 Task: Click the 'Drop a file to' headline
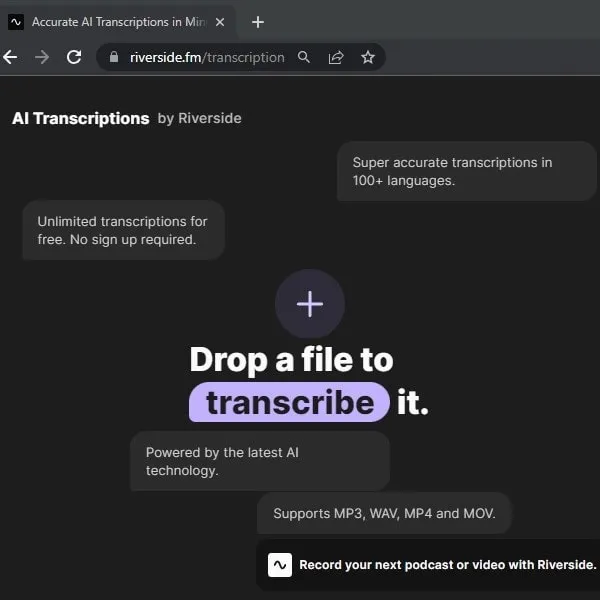click(x=292, y=359)
